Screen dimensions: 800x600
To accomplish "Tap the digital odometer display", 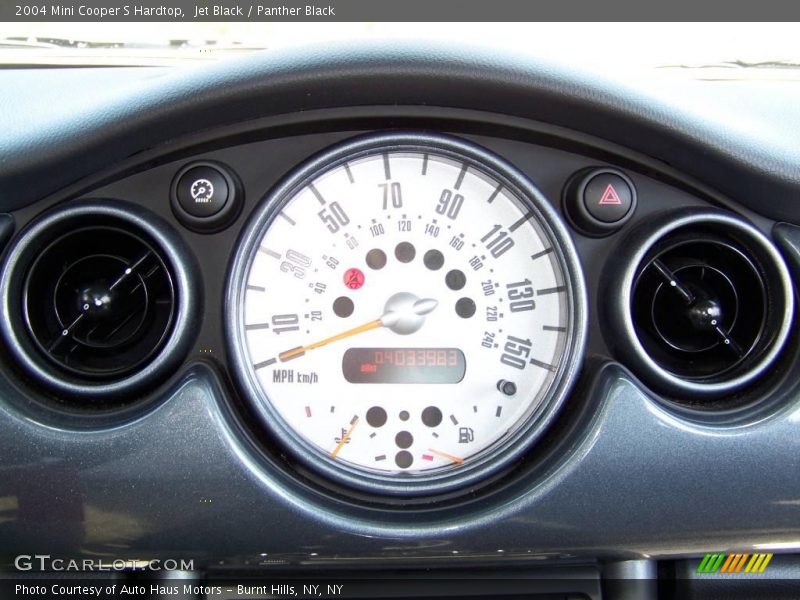I will pos(404,365).
